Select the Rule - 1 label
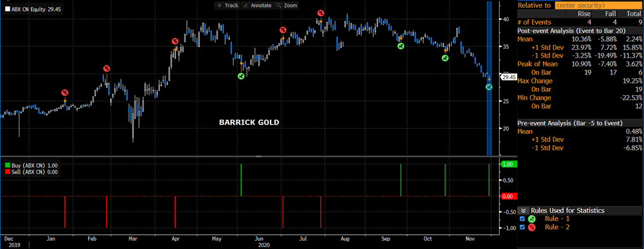 [557, 219]
